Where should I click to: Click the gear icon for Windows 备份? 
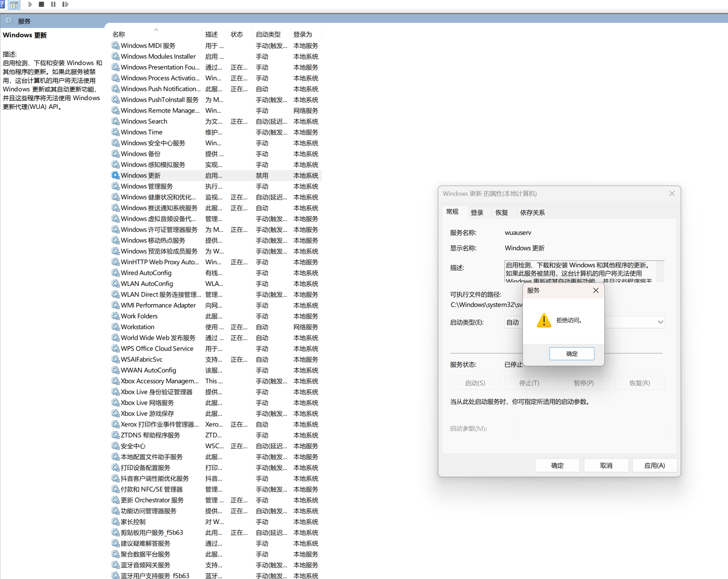115,154
